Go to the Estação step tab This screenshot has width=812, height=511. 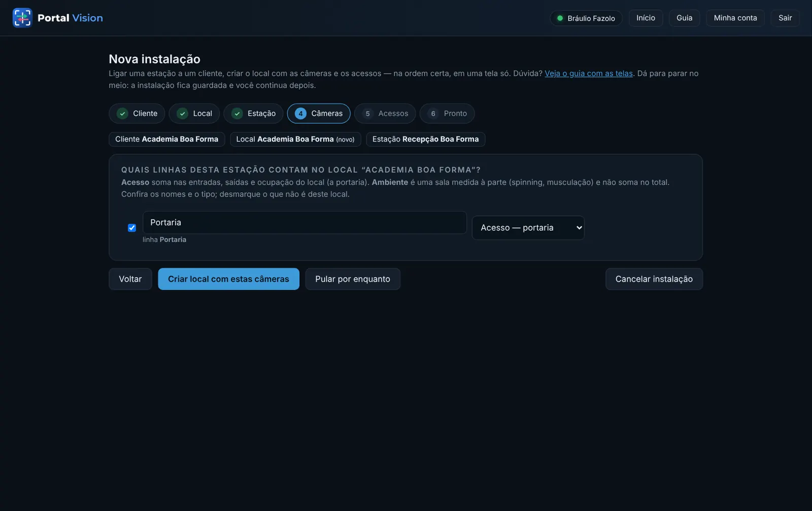point(253,114)
